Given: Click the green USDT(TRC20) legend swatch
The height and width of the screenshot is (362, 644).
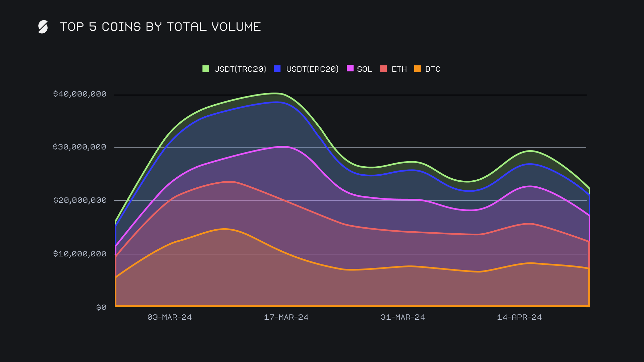Looking at the screenshot, I should coord(206,69).
